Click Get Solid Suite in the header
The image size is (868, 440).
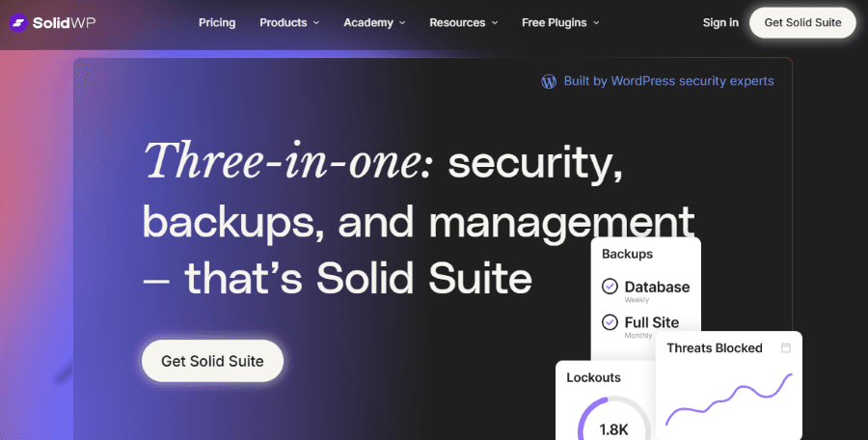(x=802, y=23)
